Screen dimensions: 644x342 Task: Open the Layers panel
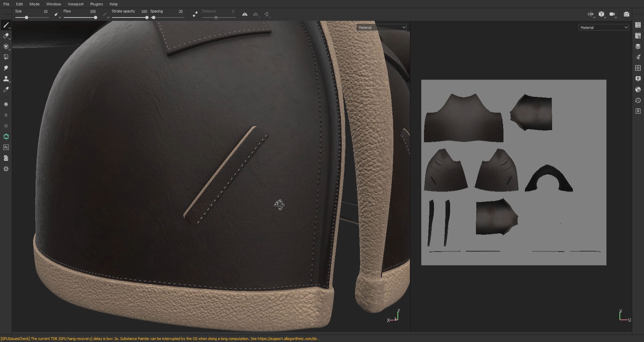point(638,47)
